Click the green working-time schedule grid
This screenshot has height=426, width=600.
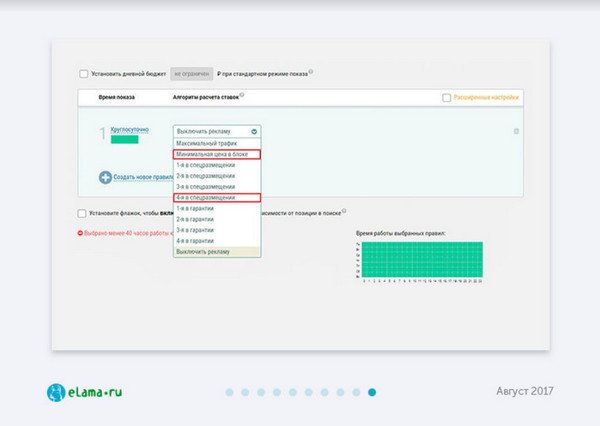[422, 260]
